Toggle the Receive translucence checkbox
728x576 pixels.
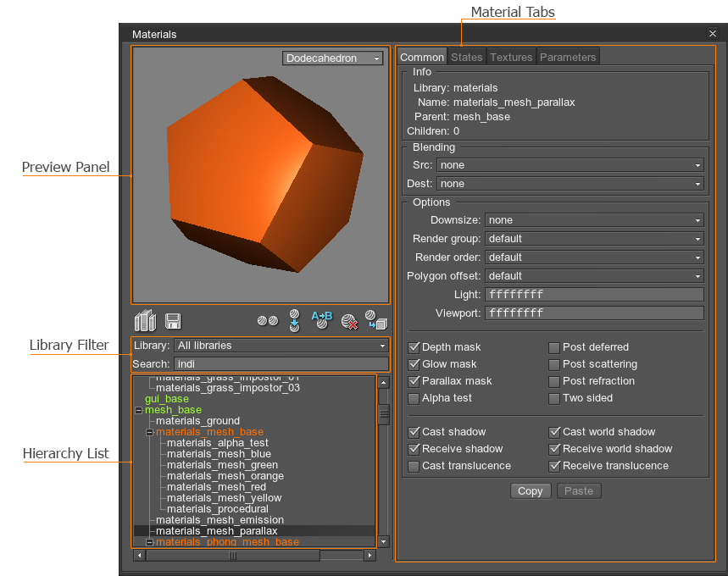(x=554, y=466)
